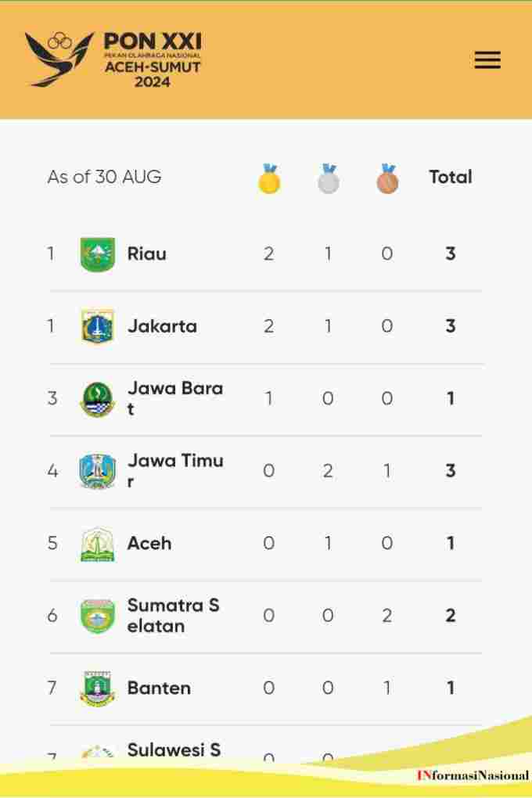Screen dimensions: 532x798
Task: Select the Aceh team name
Action: pos(149,543)
